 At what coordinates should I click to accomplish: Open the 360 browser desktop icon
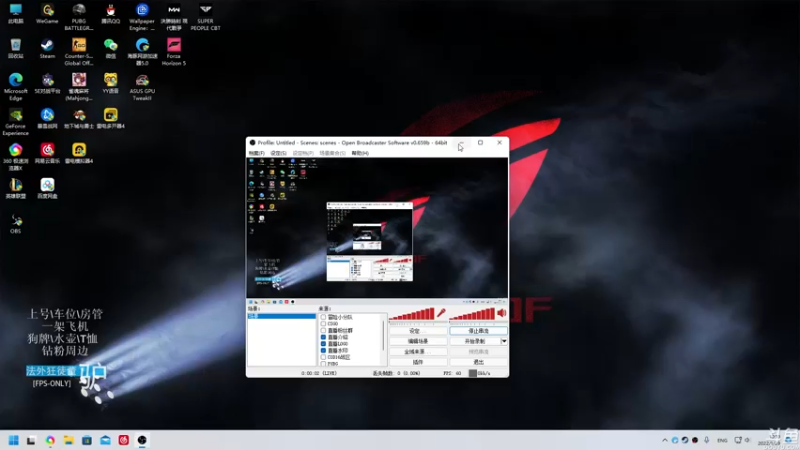[x=15, y=157]
